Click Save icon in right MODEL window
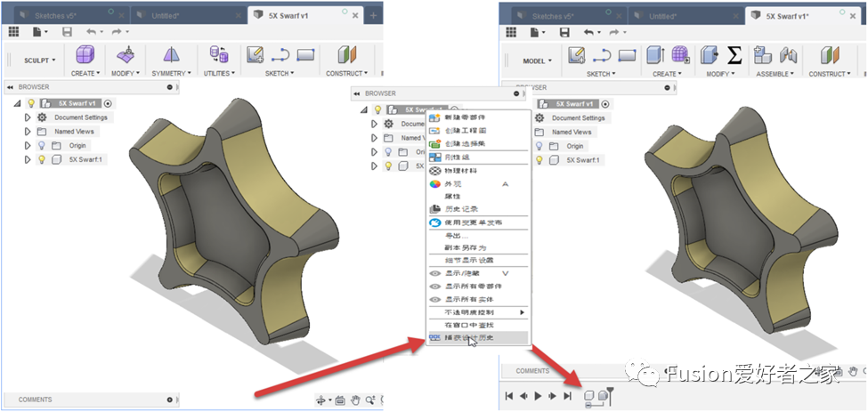868x412 pixels. pyautogui.click(x=564, y=33)
